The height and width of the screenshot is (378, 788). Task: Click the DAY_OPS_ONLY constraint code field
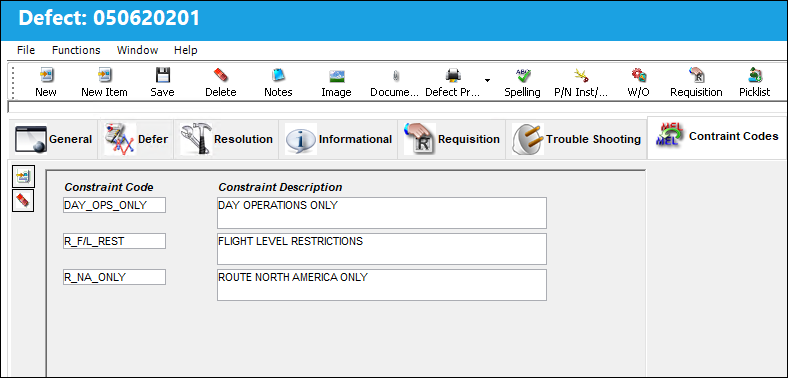(114, 205)
